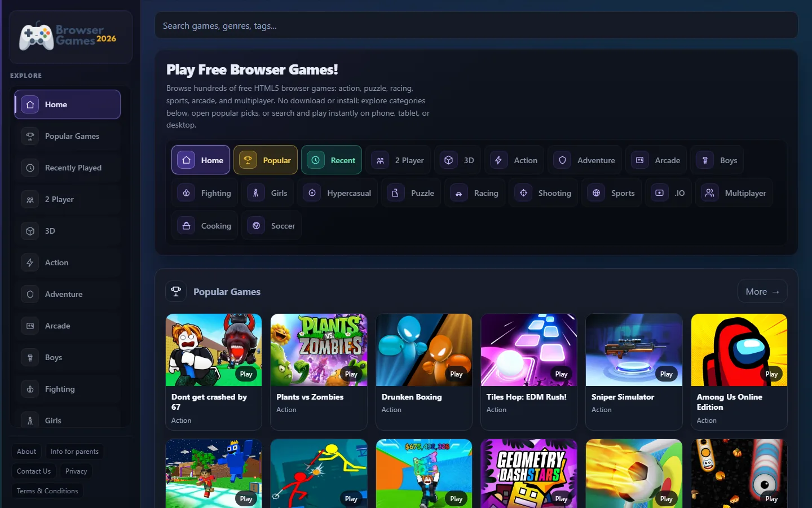Click the Puzzle piece icon in category chips
Screen dimensions: 812x508
396,193
